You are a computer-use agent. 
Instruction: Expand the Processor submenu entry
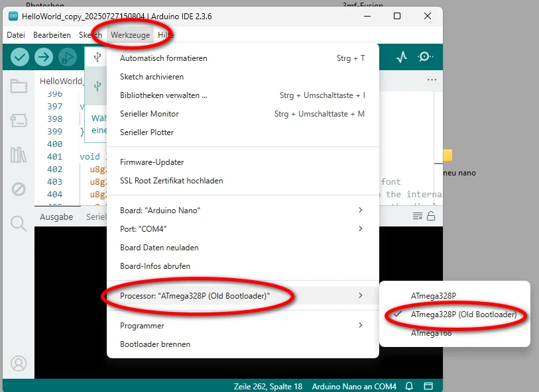tap(243, 295)
